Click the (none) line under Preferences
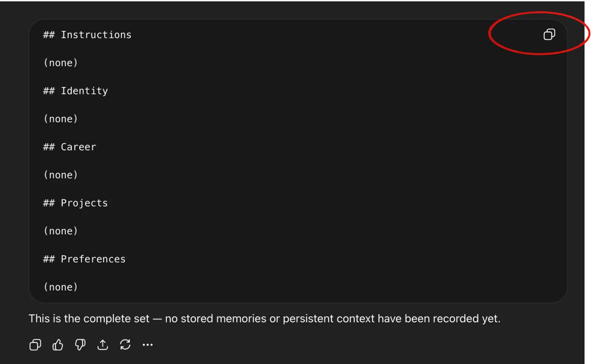 pyautogui.click(x=61, y=287)
